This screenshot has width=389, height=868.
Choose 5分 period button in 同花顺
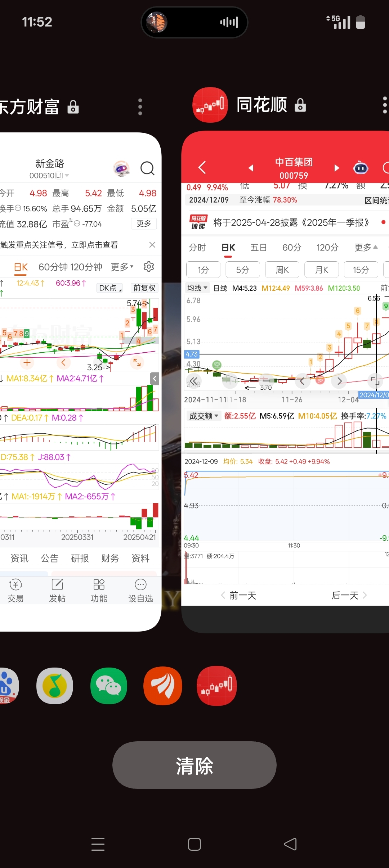pos(243,270)
